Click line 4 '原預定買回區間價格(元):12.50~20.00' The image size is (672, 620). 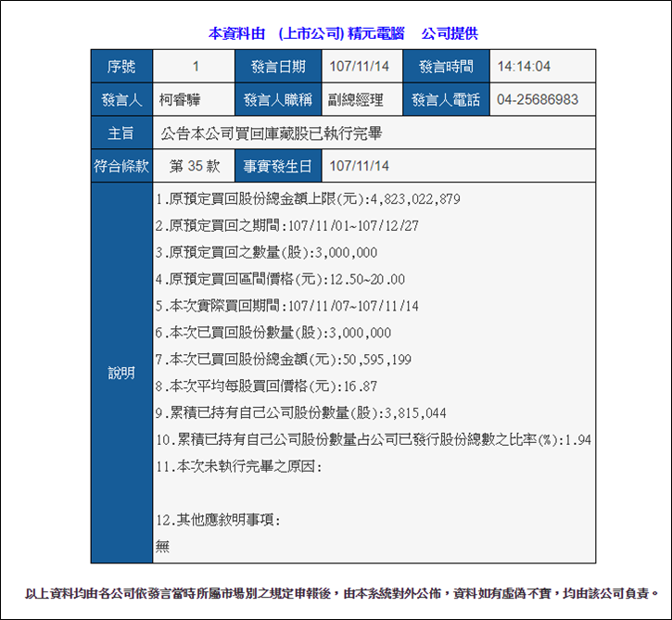pyautogui.click(x=280, y=279)
